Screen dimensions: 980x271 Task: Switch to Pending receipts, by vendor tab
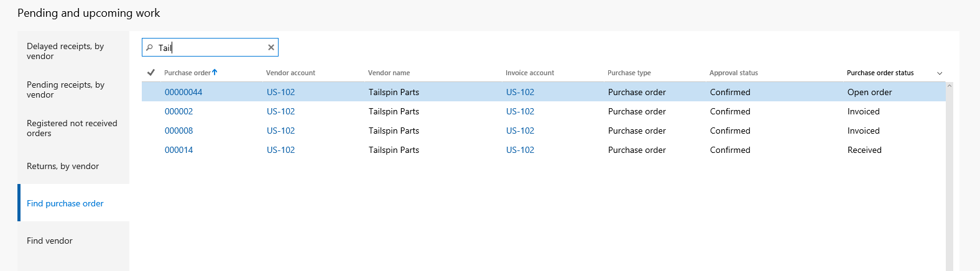click(x=65, y=90)
